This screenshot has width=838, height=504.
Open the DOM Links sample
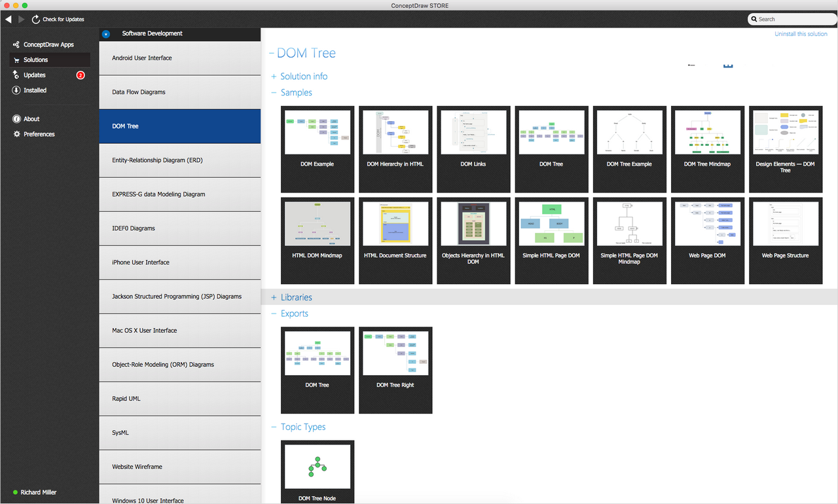[473, 149]
